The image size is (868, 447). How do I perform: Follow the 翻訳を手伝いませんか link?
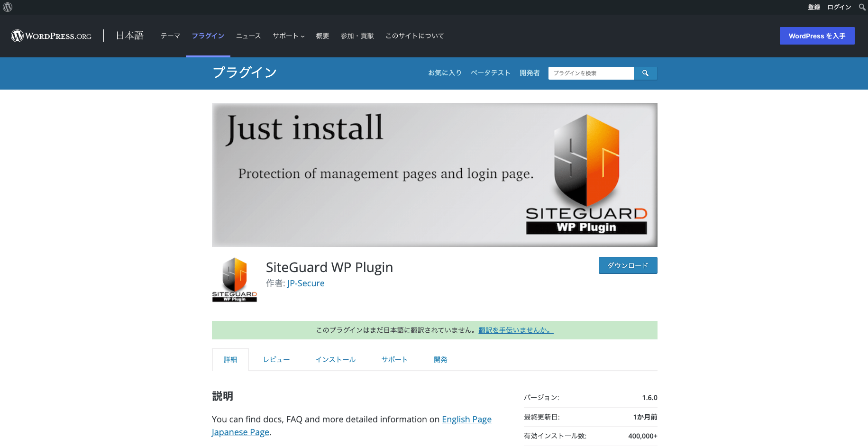coord(516,330)
